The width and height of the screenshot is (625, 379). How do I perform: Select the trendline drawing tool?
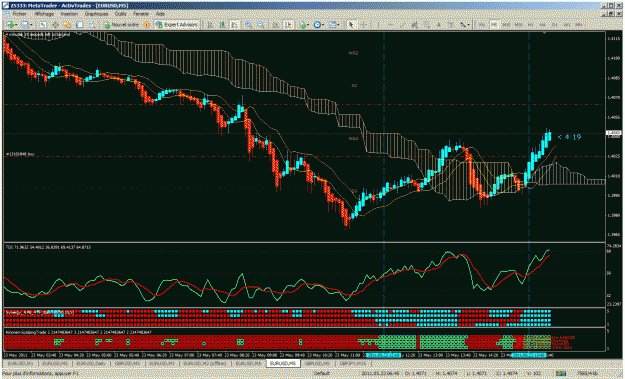point(403,25)
